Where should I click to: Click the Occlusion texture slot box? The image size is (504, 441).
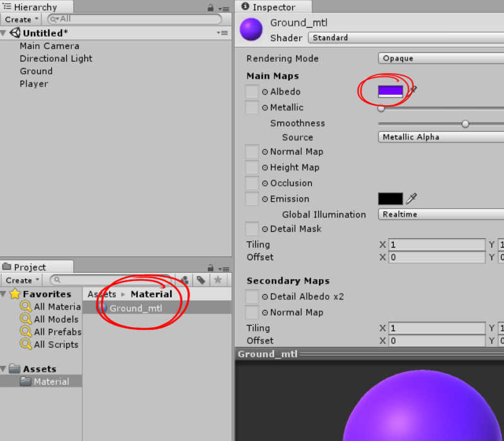click(x=252, y=183)
